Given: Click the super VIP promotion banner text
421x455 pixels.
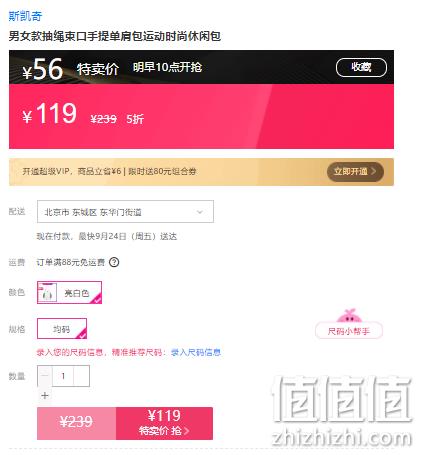Looking at the screenshot, I should 109,172.
